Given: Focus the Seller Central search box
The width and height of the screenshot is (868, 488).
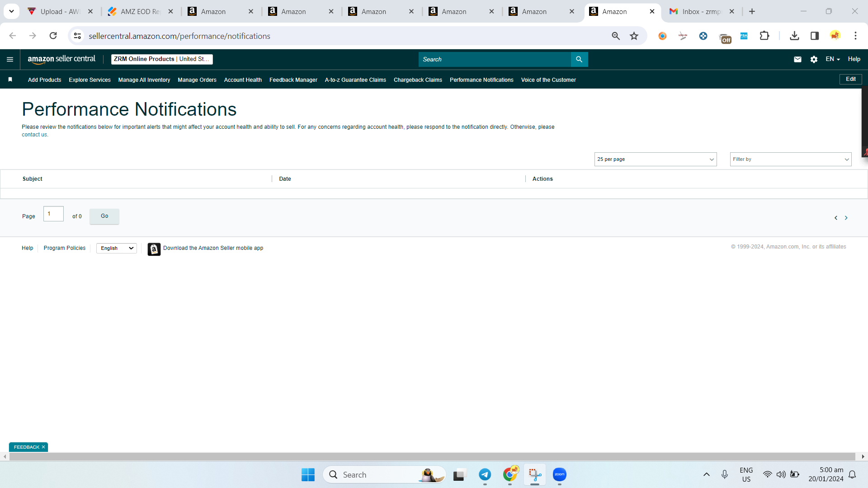Looking at the screenshot, I should coord(495,59).
